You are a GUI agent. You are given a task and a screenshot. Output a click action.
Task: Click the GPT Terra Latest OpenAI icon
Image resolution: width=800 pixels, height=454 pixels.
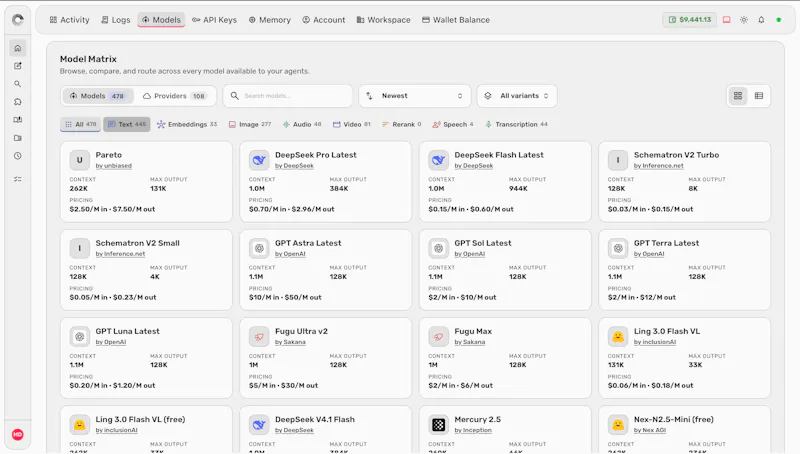click(x=618, y=248)
